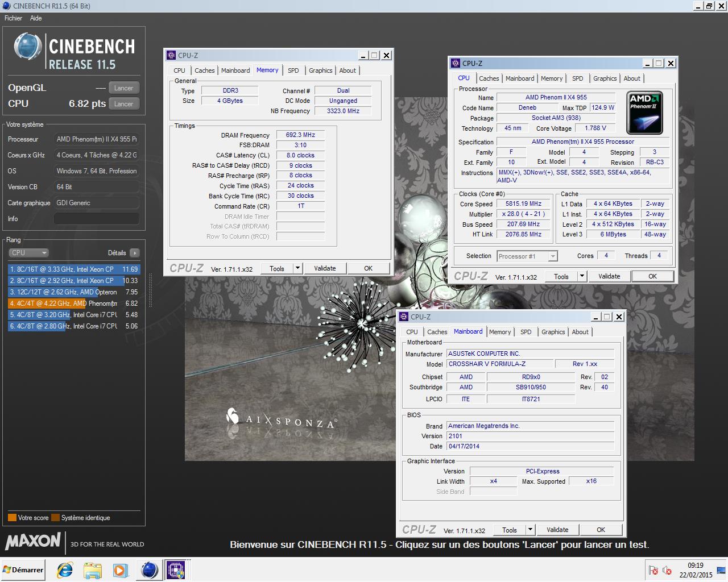Image resolution: width=728 pixels, height=582 pixels.
Task: Select the CPU-Z chip taskbar icon
Action: coord(176,569)
